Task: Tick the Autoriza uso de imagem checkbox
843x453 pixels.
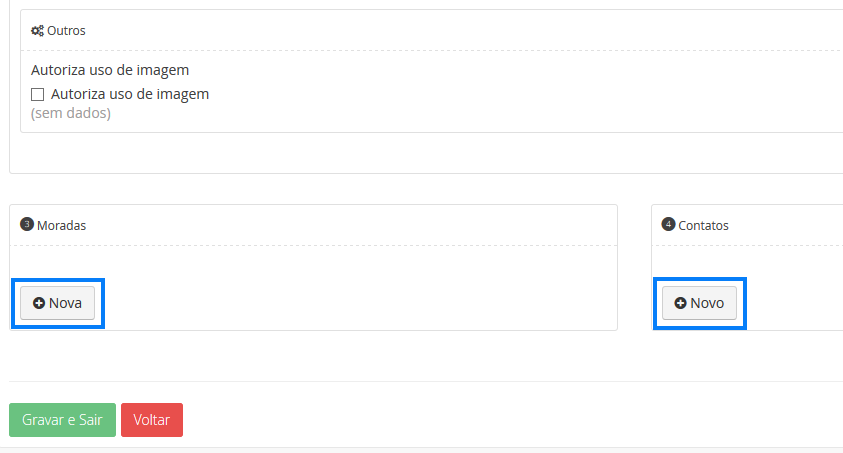Action: point(38,95)
